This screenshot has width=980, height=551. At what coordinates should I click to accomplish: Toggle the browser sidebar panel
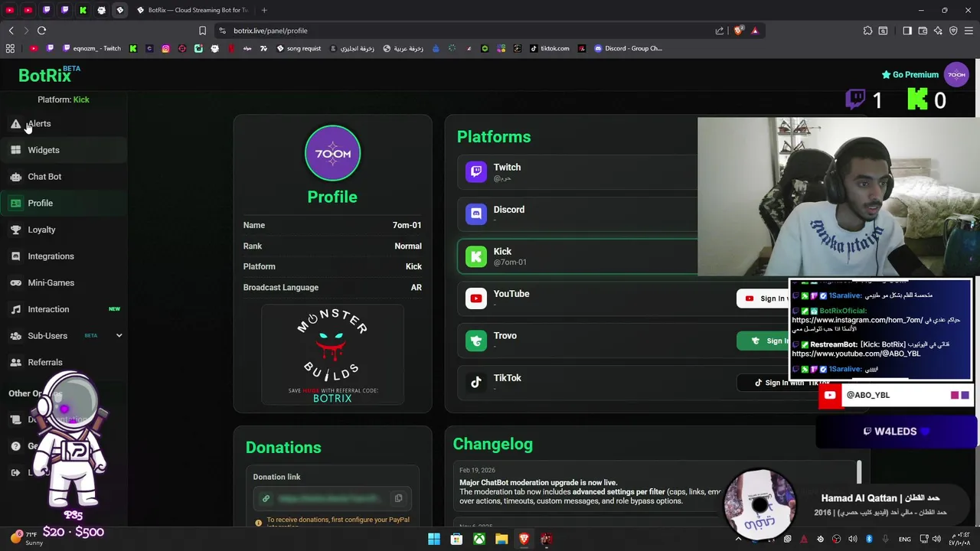click(907, 31)
